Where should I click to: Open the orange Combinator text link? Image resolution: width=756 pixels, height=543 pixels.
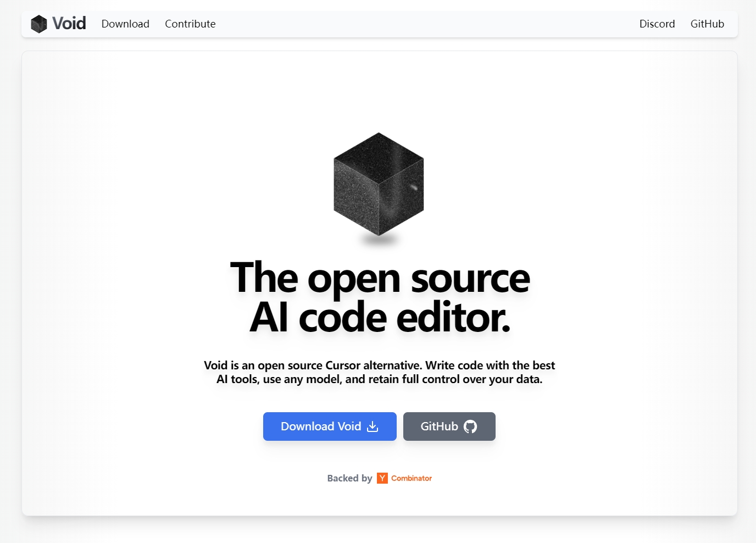click(412, 478)
